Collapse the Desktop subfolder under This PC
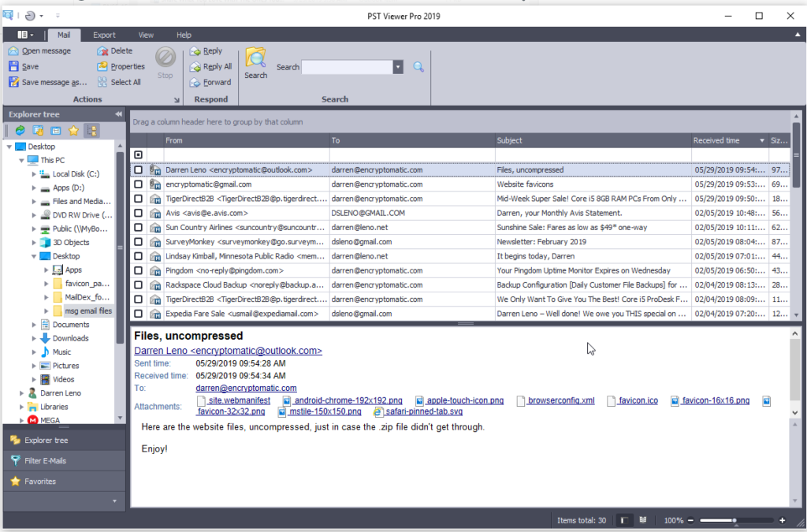This screenshot has height=532, width=807. pos(34,256)
